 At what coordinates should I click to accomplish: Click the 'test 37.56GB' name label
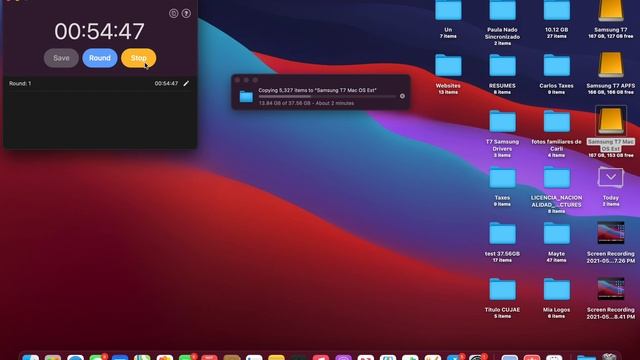coord(502,254)
